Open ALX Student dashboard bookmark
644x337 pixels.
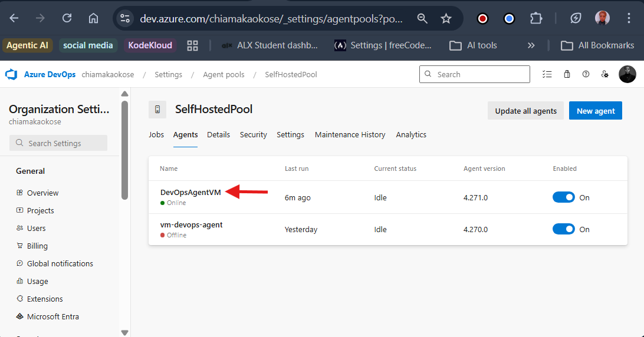(x=270, y=45)
